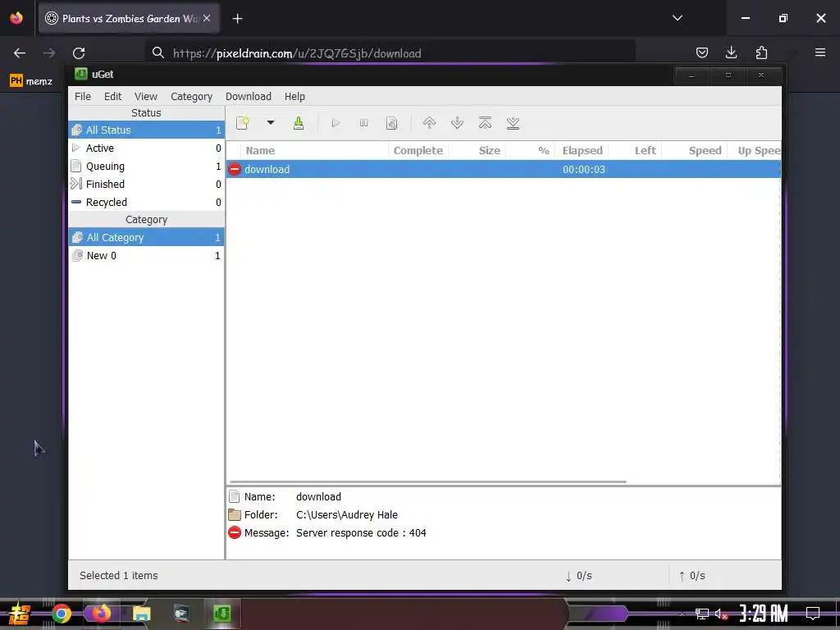Select the Finished status row
Image resolution: width=840 pixels, height=630 pixels.
coord(146,185)
